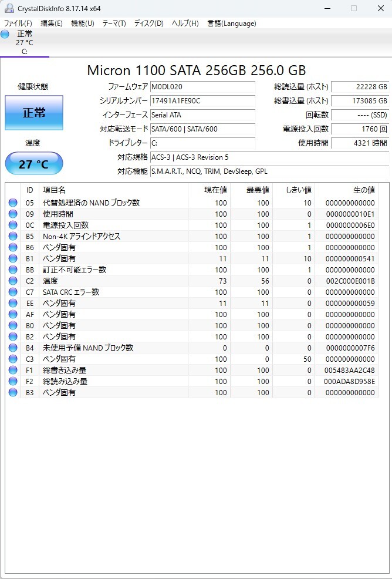Click the 項目名 column header
Viewport: 392px width, 579px height.
point(113,190)
